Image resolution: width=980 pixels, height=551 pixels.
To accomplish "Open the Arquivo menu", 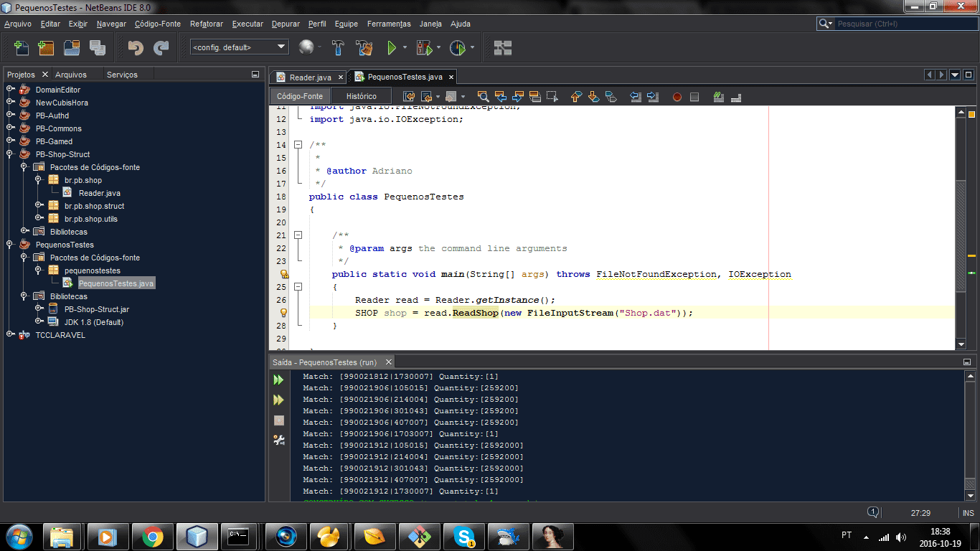I will point(18,24).
